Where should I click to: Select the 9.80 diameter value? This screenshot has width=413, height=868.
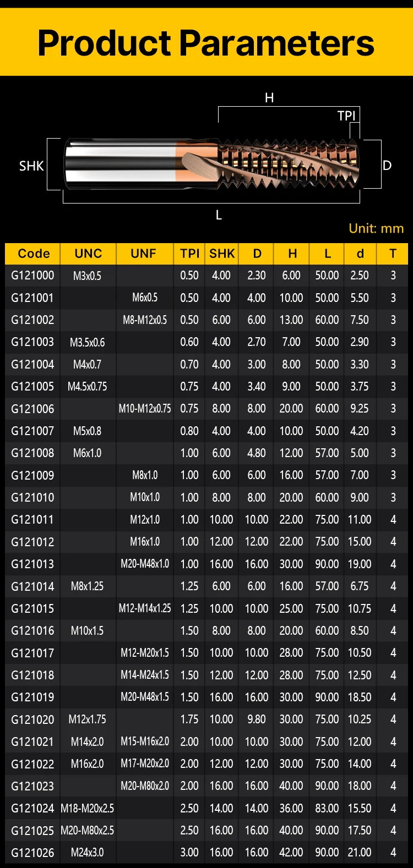[257, 719]
